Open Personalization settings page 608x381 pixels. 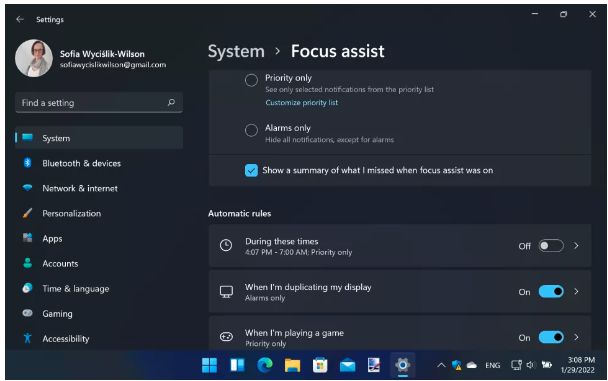[x=99, y=213]
